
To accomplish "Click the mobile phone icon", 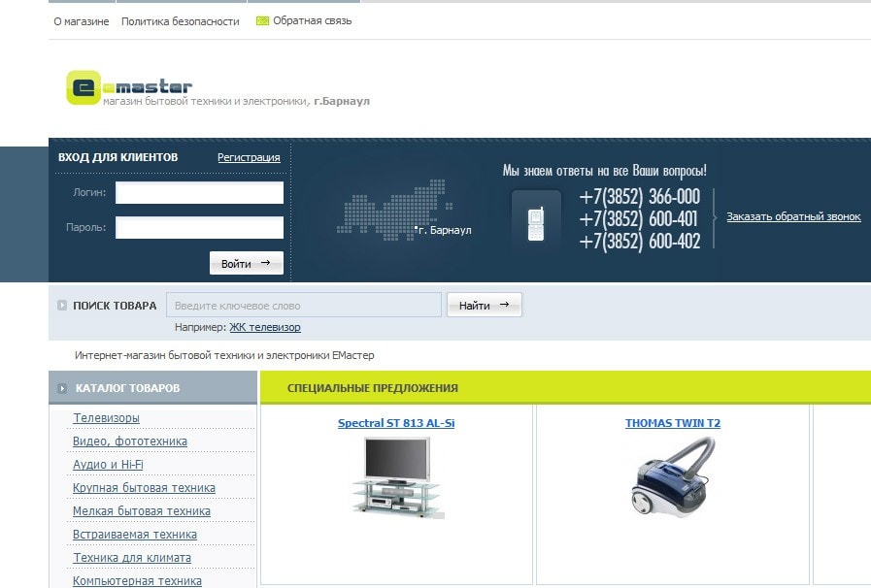I will click(x=536, y=224).
